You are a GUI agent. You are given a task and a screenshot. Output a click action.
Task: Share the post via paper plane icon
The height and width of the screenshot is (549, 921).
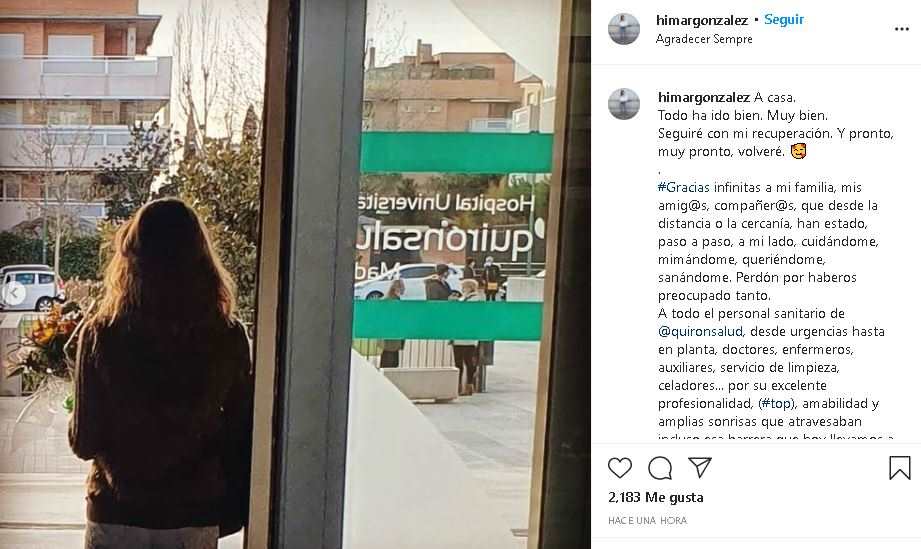700,467
